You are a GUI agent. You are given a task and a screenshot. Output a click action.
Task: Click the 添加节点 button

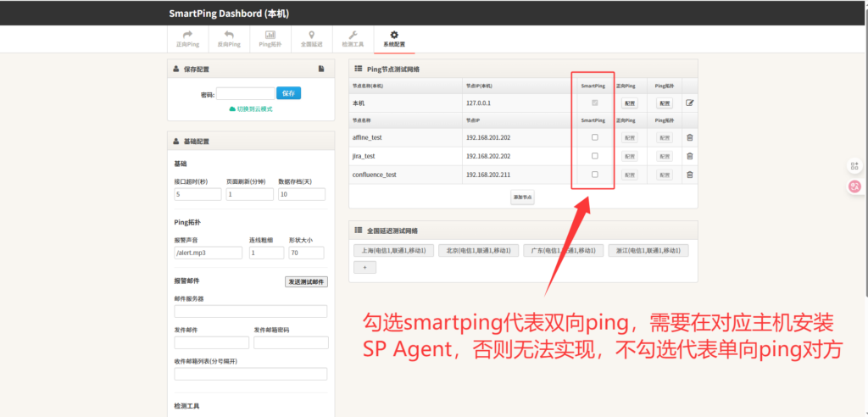coord(522,197)
